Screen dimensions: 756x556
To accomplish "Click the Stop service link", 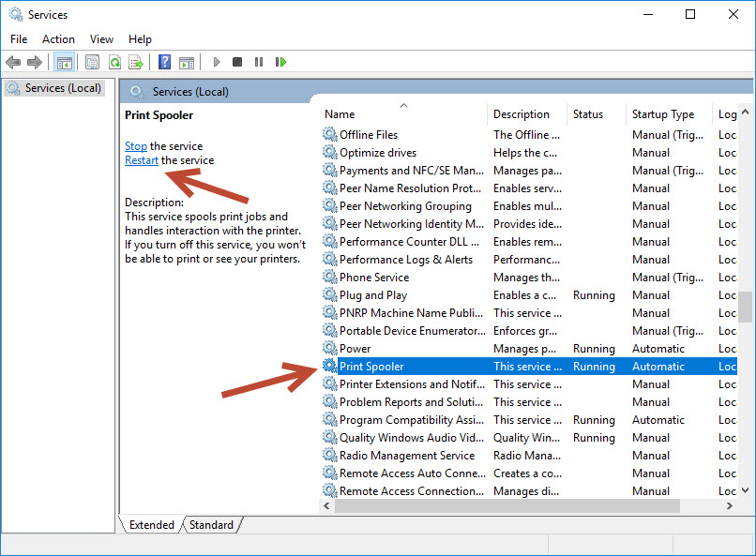I will click(135, 145).
